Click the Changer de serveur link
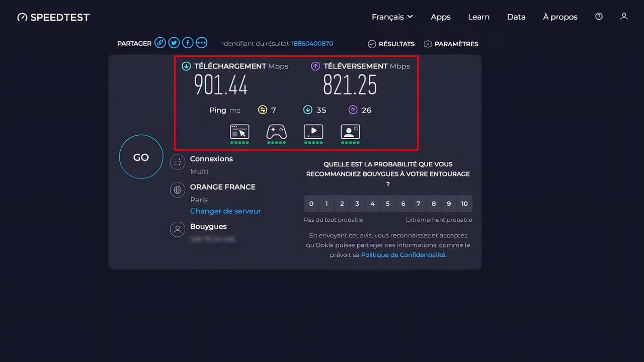 pyautogui.click(x=225, y=211)
